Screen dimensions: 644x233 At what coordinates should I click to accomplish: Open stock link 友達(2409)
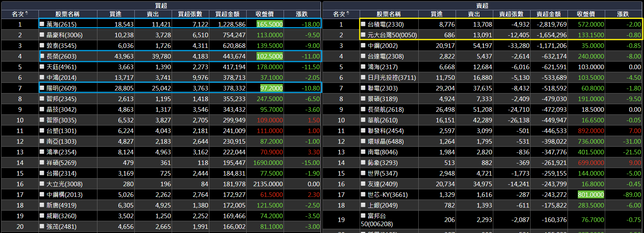pyautogui.click(x=383, y=184)
